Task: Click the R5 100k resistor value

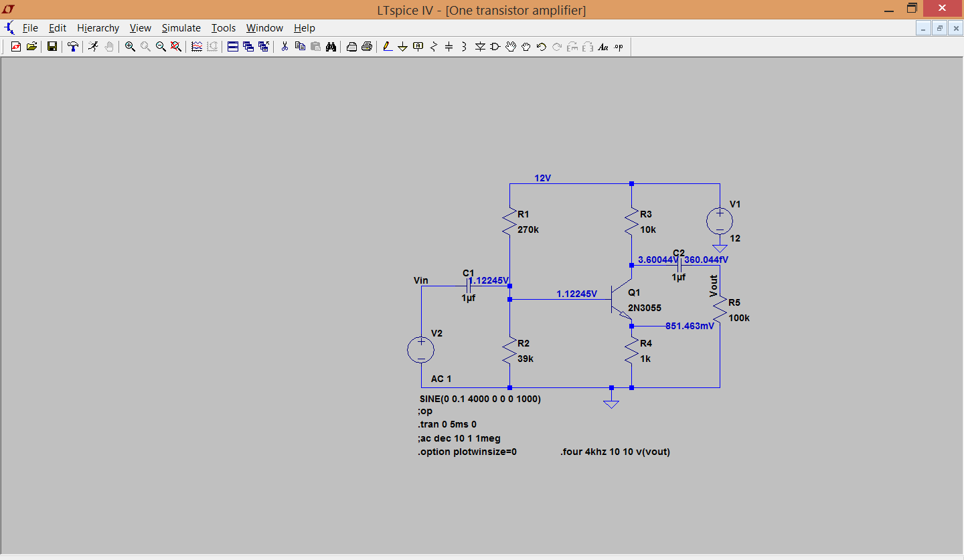Action: tap(739, 318)
